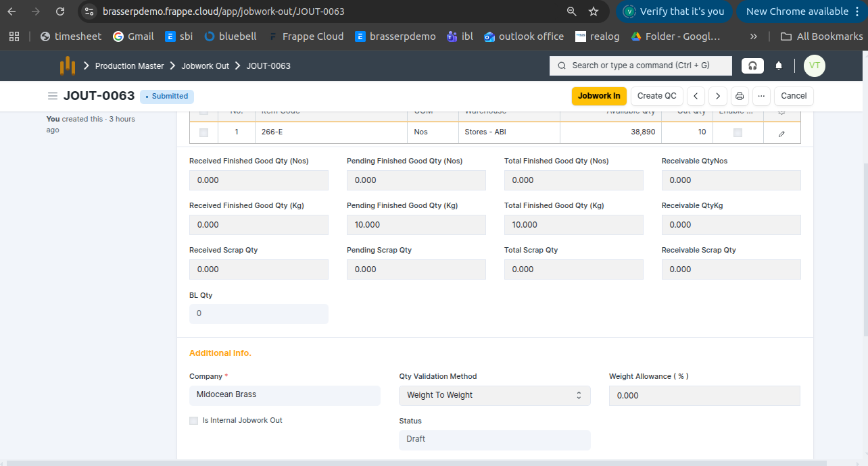Click the print icon in the toolbar
This screenshot has height=466, width=868.
(740, 96)
